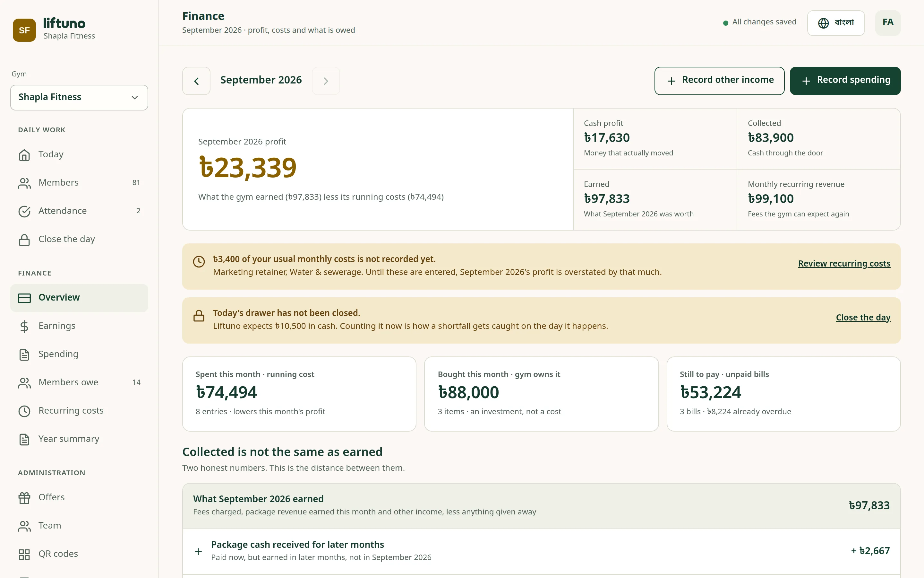
Task: Click the Recurring costs clock icon
Action: point(24,411)
